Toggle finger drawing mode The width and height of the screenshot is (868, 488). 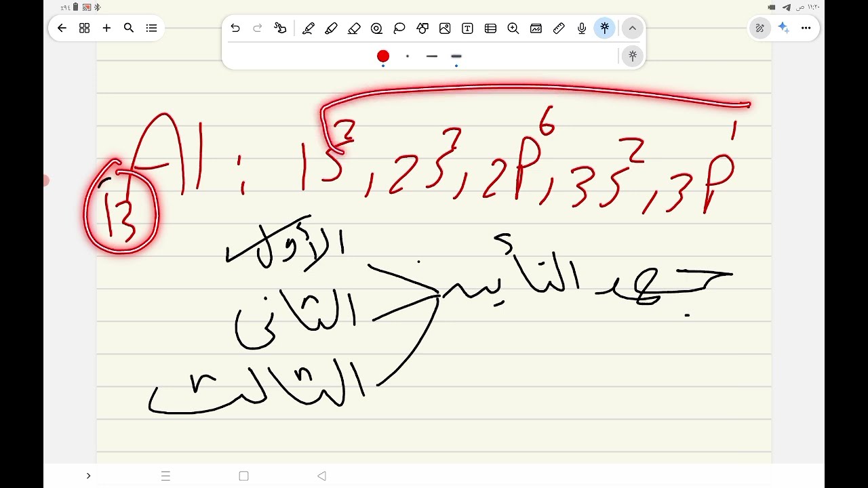click(280, 28)
